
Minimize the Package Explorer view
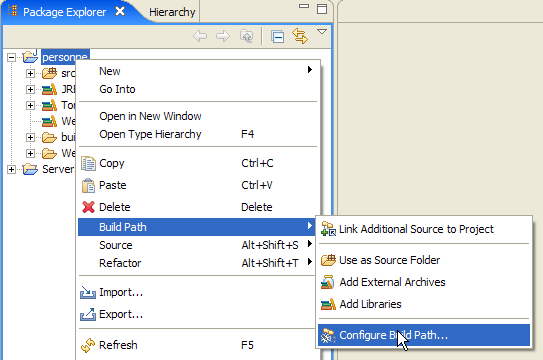coord(304,6)
